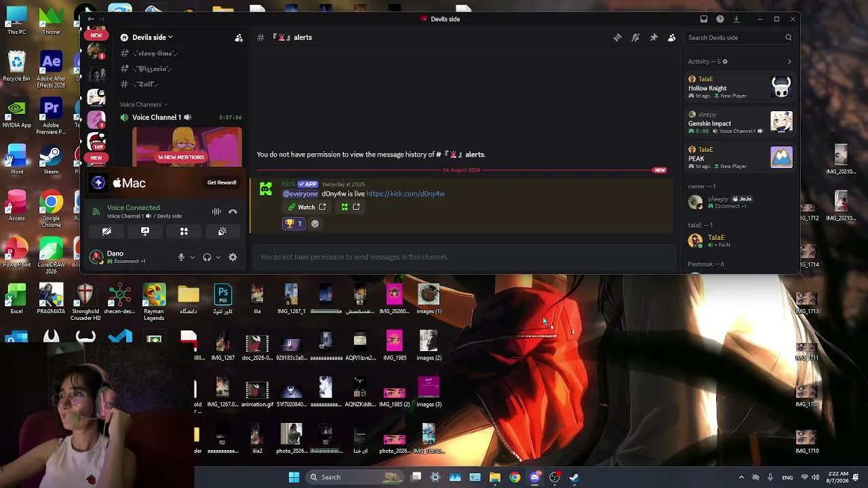Open Discord Help from the title bar
The image size is (868, 488).
720,19
